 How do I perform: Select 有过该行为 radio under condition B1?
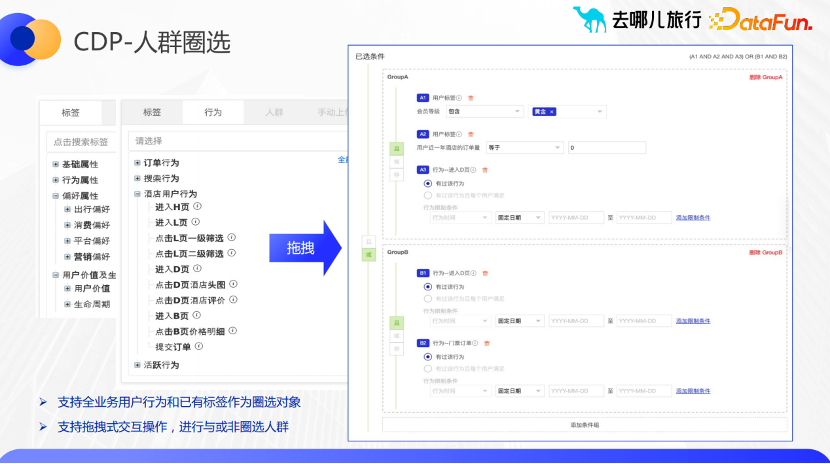(428, 287)
